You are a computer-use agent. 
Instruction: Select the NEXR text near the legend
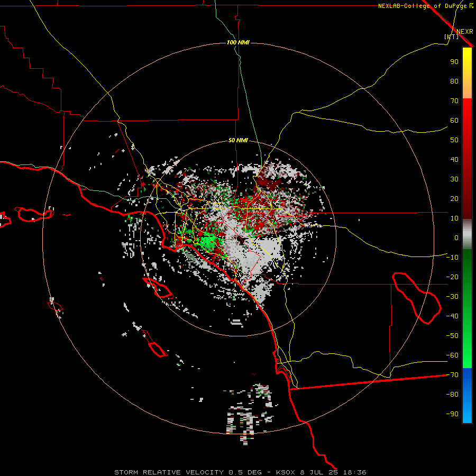(x=464, y=31)
